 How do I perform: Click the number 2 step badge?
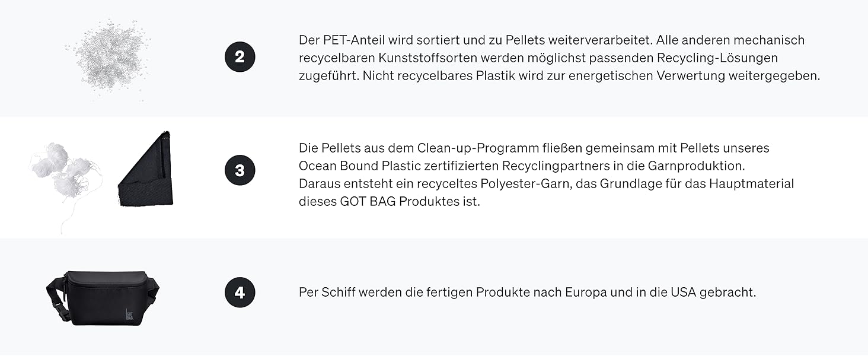[240, 57]
